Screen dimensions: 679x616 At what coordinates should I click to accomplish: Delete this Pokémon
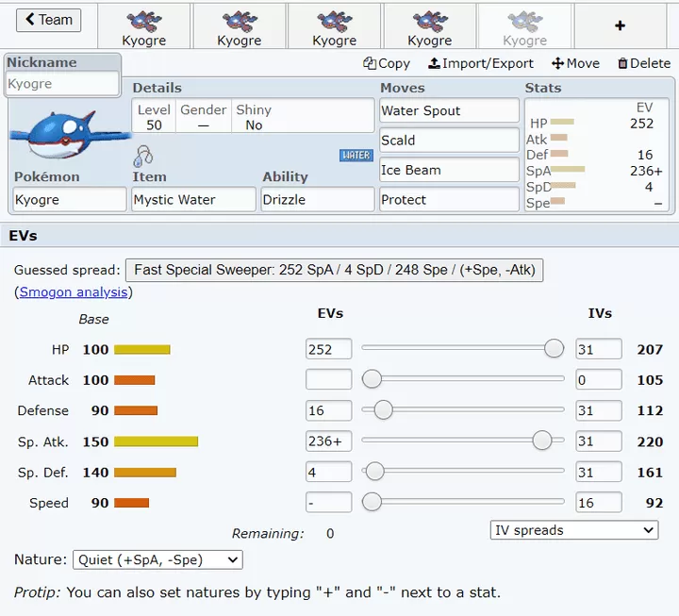click(x=644, y=64)
